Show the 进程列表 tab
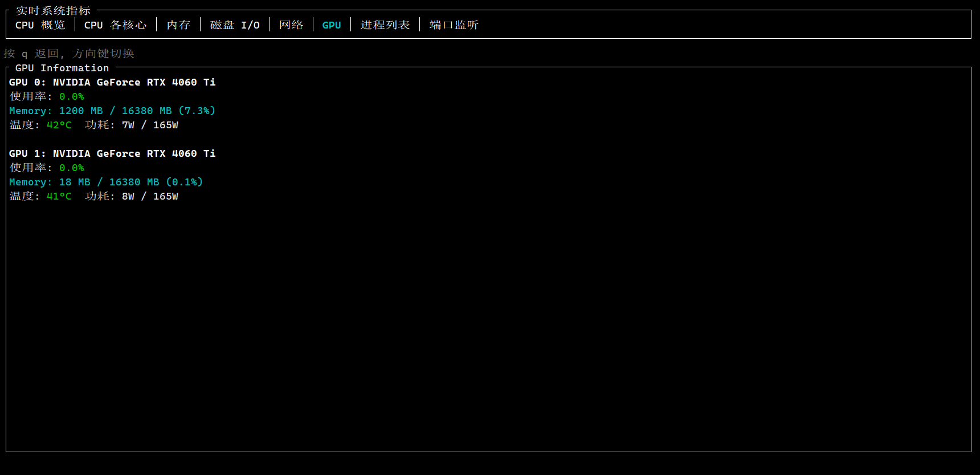The height and width of the screenshot is (475, 980). (x=385, y=25)
